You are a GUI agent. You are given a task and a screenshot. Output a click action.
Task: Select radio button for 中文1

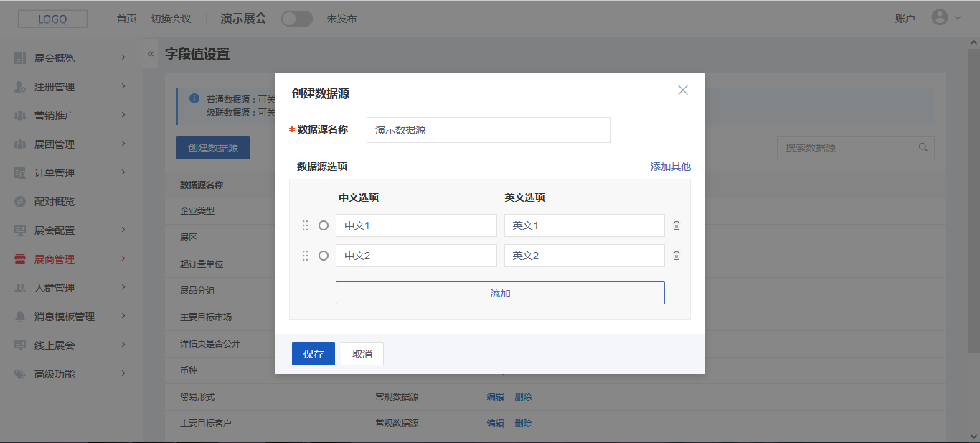(x=324, y=225)
